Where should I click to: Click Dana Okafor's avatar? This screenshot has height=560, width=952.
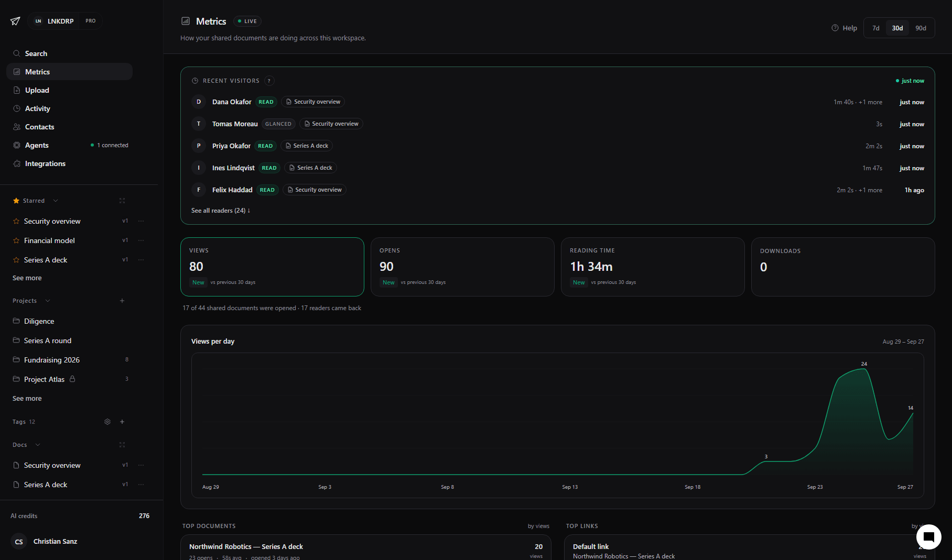point(199,102)
